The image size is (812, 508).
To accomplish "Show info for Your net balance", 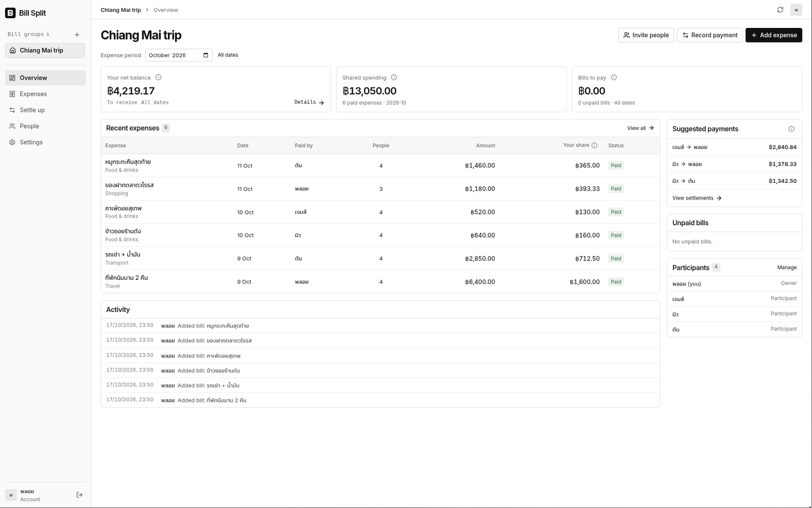I will (x=158, y=78).
